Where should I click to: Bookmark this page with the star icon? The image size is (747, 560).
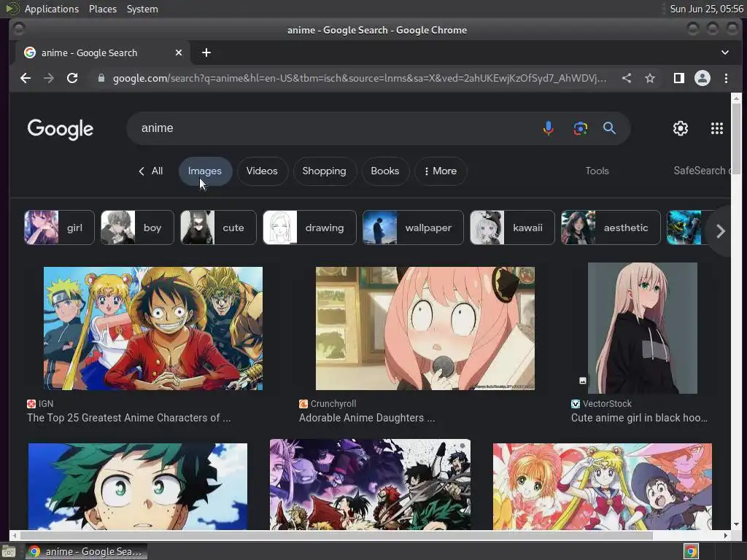click(650, 78)
